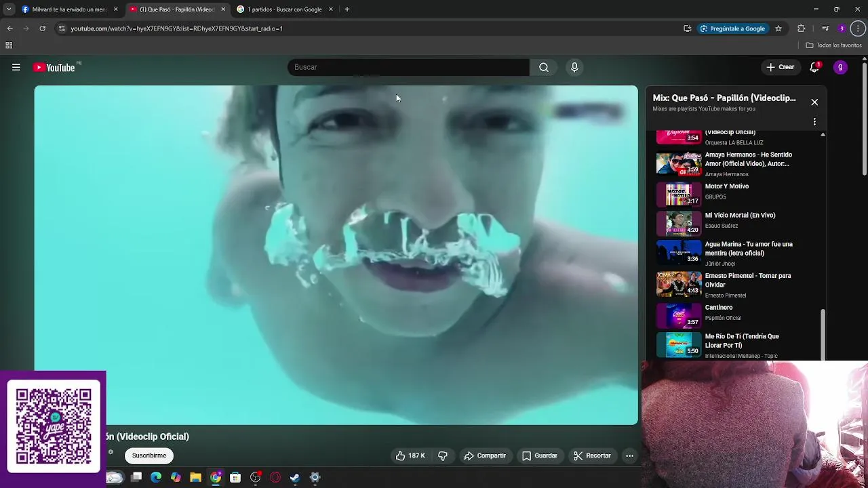
Task: Focus the YouTube Buscar search field
Action: pyautogui.click(x=408, y=67)
